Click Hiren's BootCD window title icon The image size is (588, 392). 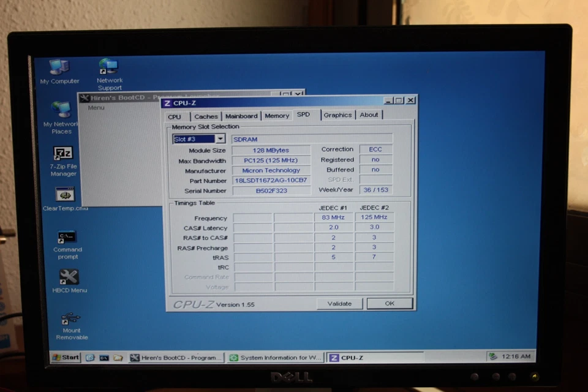(x=85, y=98)
